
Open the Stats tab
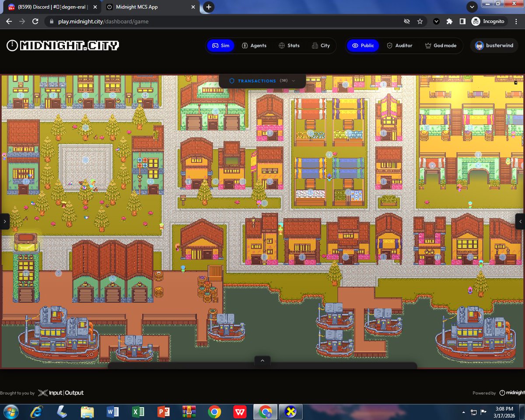click(x=289, y=45)
